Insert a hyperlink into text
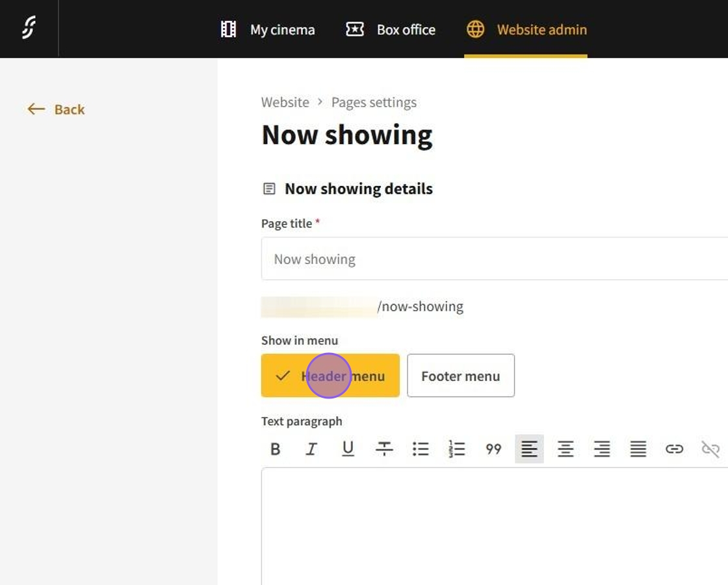Image resolution: width=728 pixels, height=585 pixels. point(674,449)
